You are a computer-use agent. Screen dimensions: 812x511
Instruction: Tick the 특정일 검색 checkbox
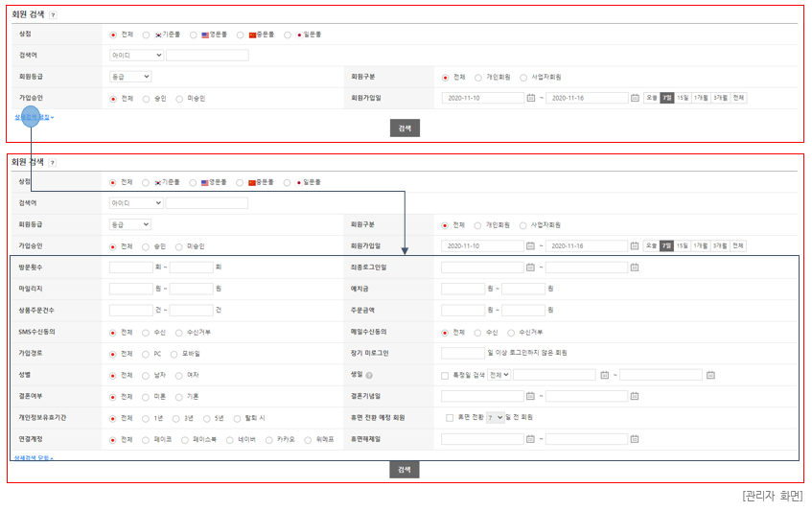click(x=445, y=376)
